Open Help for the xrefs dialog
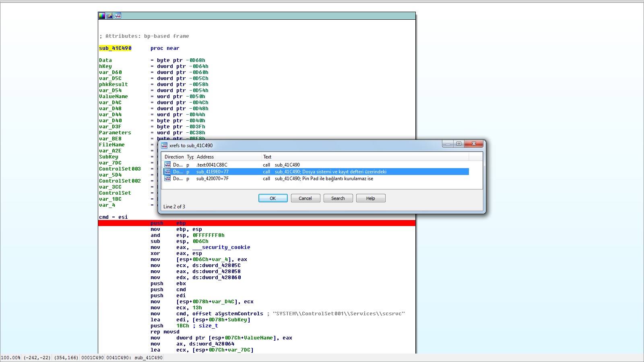Viewport: 644px width, 362px height. click(x=371, y=198)
